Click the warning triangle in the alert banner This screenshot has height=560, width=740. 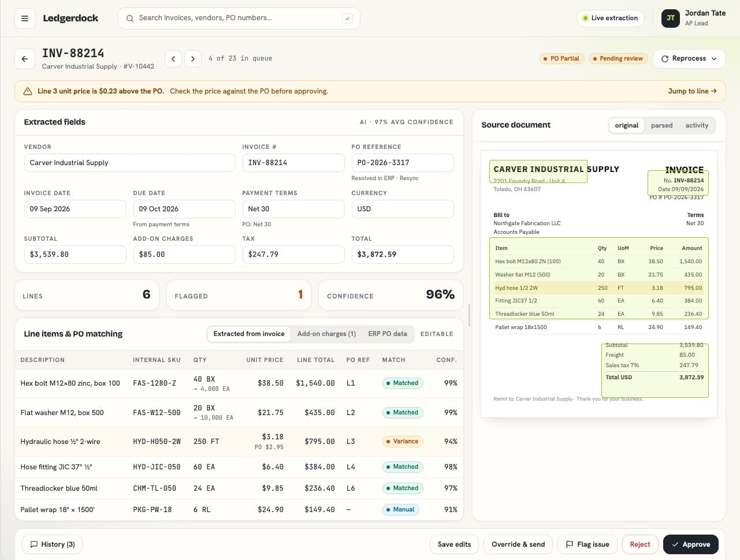coord(28,91)
